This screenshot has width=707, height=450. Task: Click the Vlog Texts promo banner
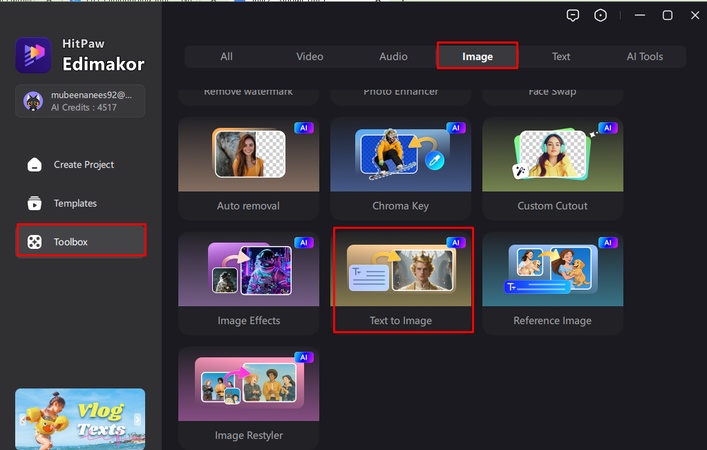point(80,415)
